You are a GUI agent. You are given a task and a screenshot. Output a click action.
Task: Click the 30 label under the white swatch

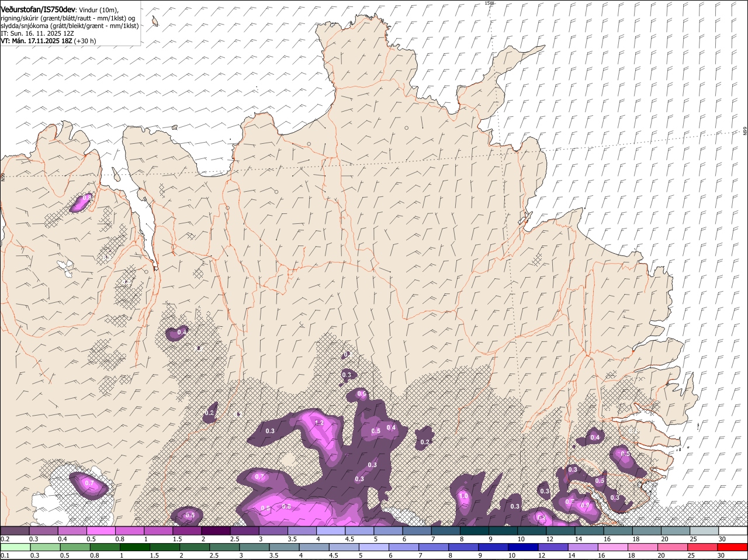722,539
